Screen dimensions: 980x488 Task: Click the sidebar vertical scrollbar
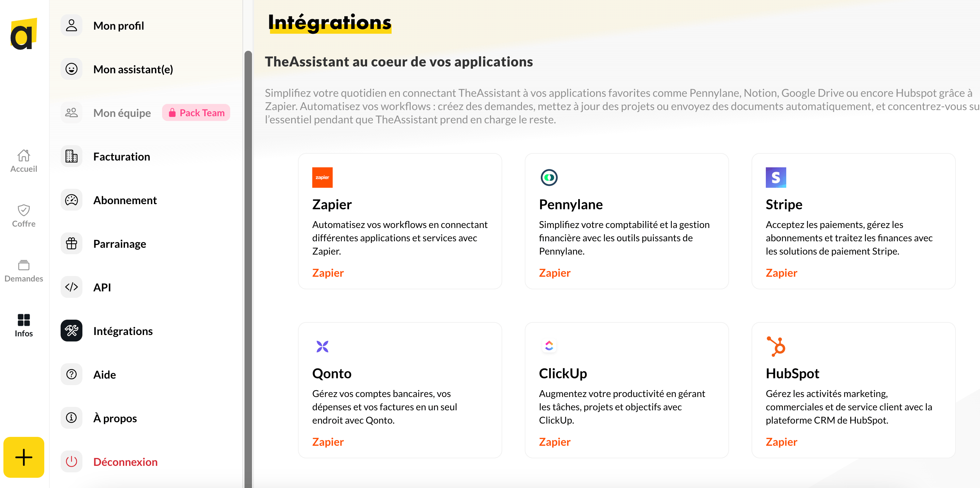point(248,268)
